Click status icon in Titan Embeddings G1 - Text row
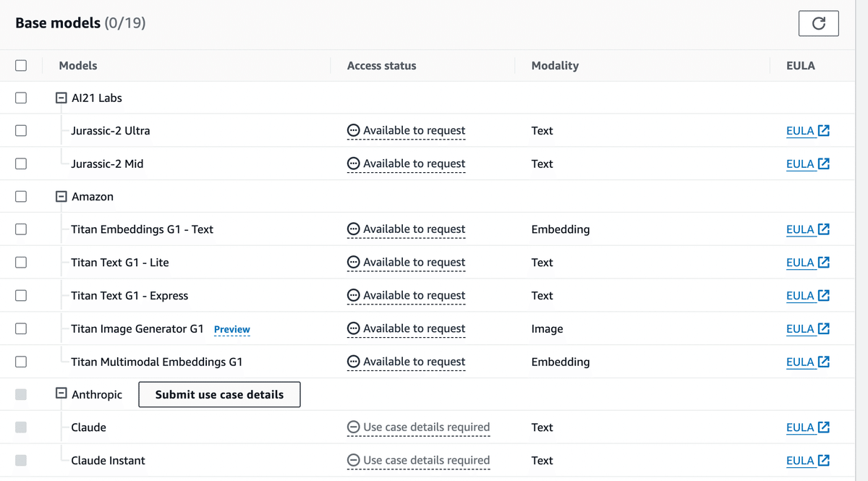 pos(354,229)
